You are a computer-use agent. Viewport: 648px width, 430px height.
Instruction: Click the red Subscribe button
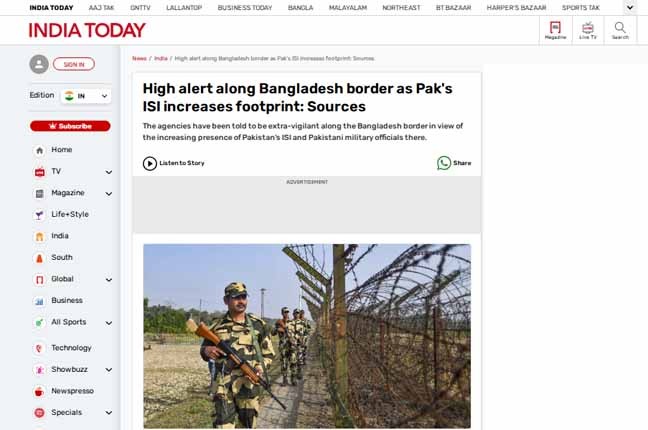[x=70, y=126]
